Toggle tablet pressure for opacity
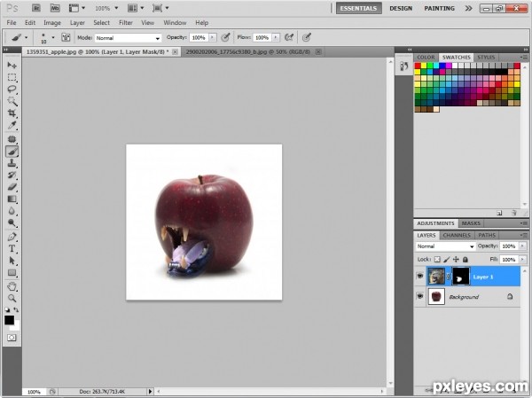Screen dimensions: 532x398 [225, 37]
